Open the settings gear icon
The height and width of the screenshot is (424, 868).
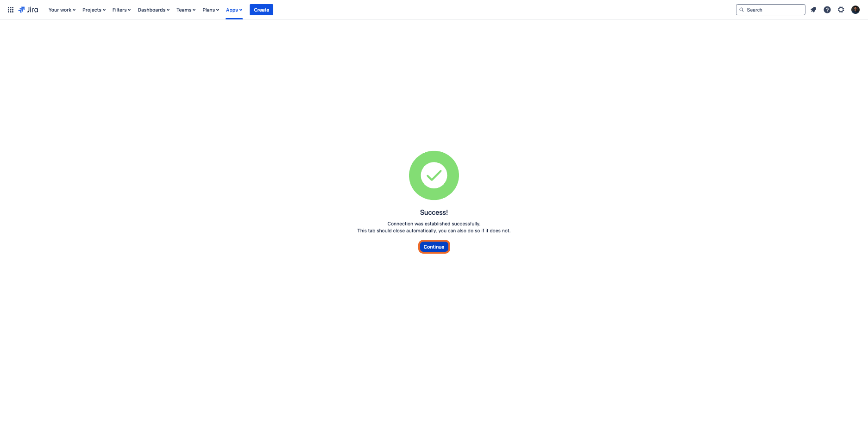click(x=841, y=10)
